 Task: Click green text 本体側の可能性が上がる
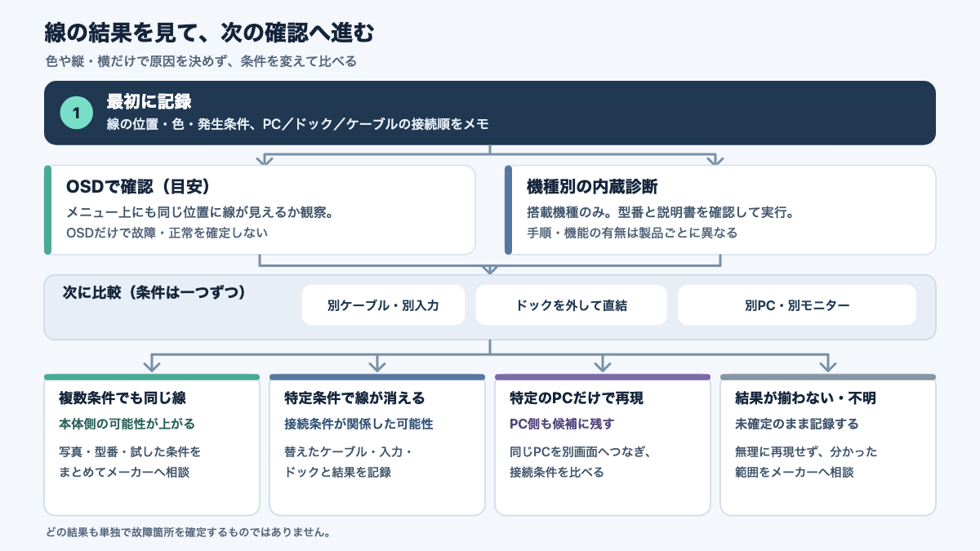pos(127,424)
